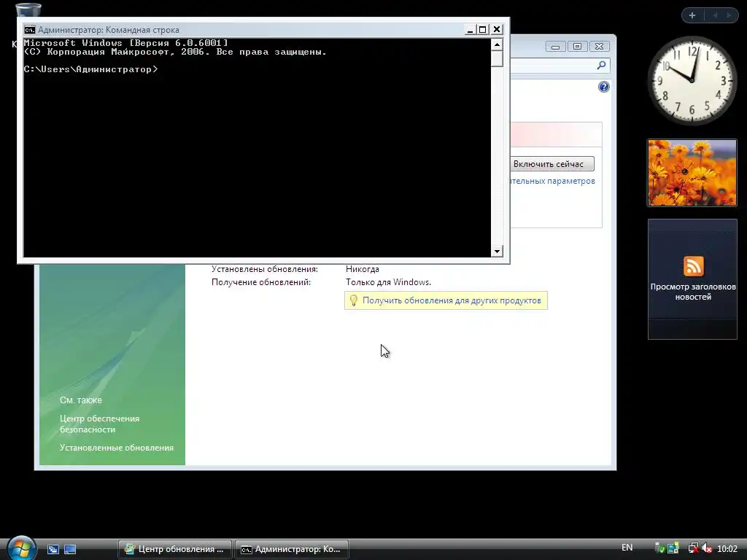Click the Включить сейчас button
The image size is (747, 560).
click(551, 164)
